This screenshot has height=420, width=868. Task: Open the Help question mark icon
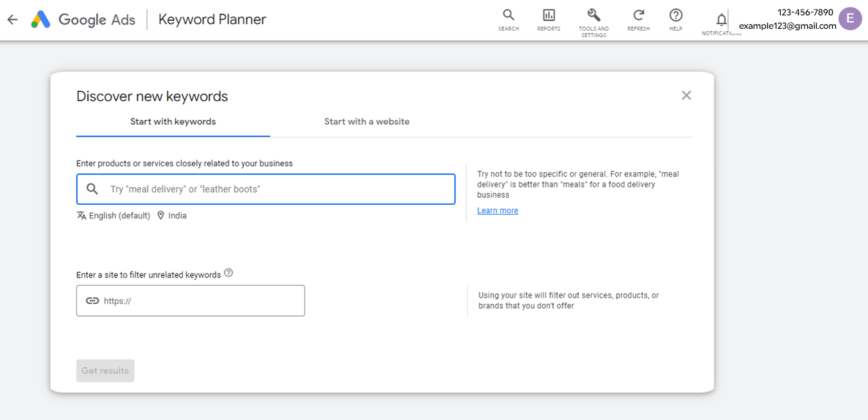tap(676, 20)
